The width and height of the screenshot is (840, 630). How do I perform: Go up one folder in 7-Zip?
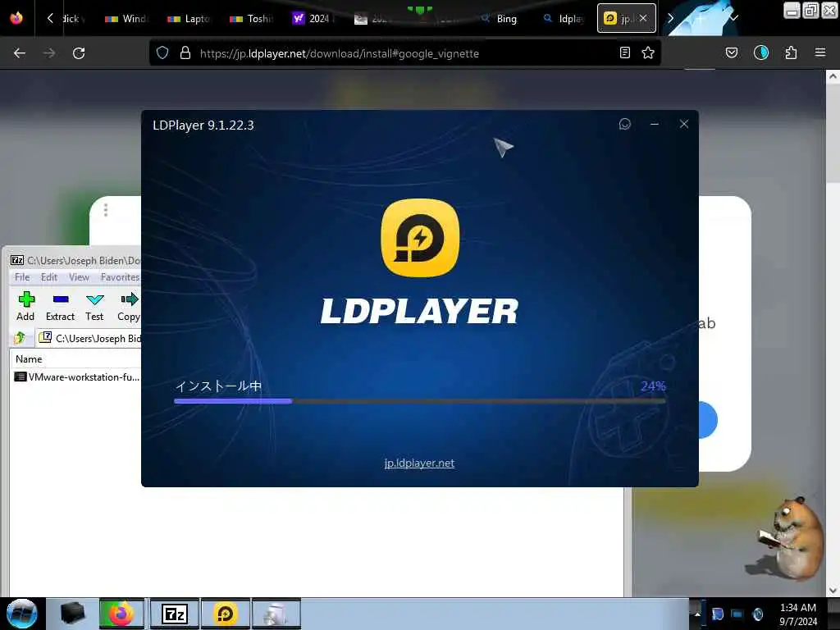click(20, 338)
